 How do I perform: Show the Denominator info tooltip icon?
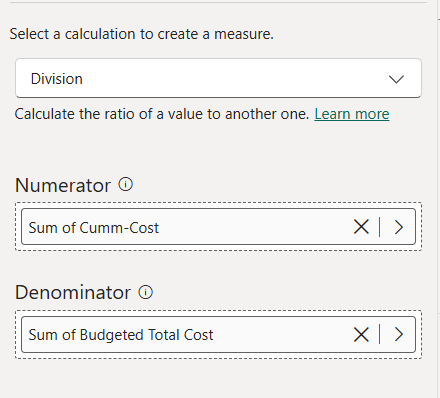[146, 292]
